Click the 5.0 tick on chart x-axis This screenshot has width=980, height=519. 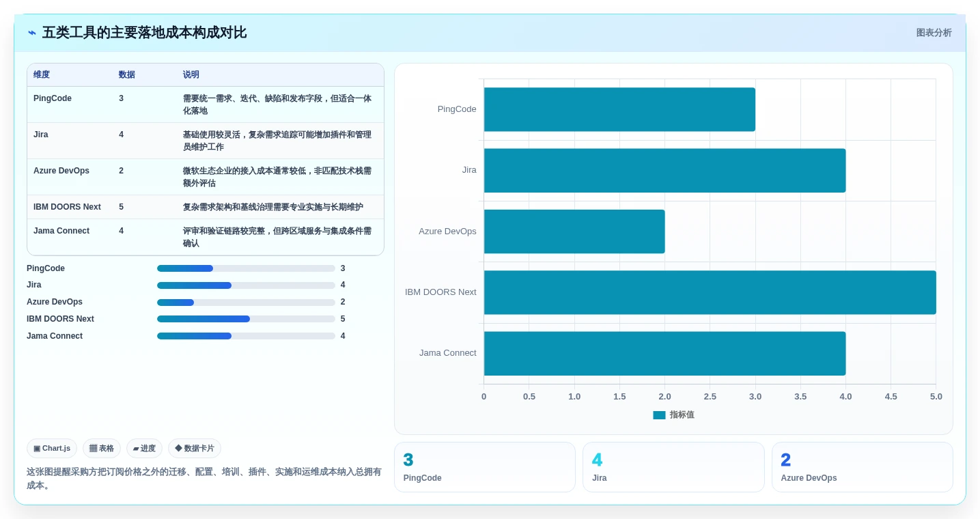(x=936, y=397)
